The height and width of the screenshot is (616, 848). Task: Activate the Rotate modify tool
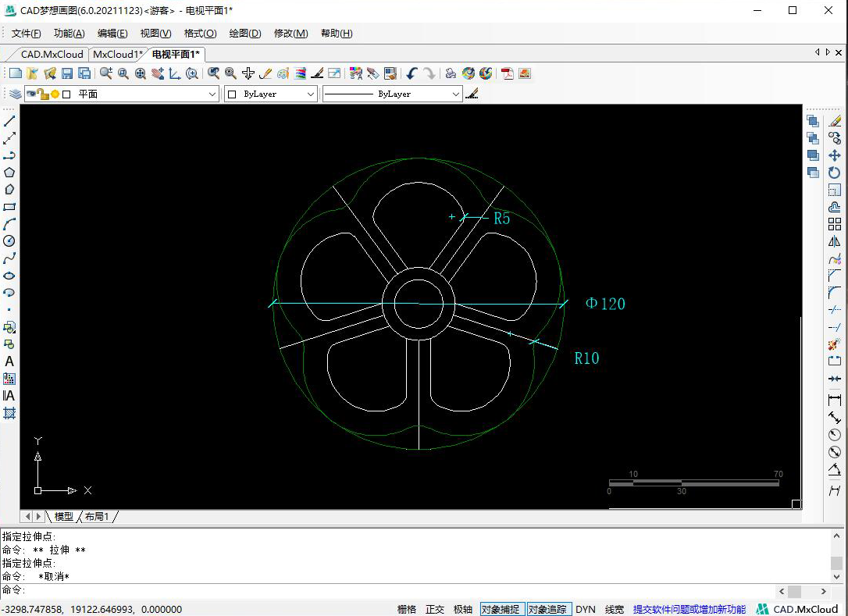[835, 173]
